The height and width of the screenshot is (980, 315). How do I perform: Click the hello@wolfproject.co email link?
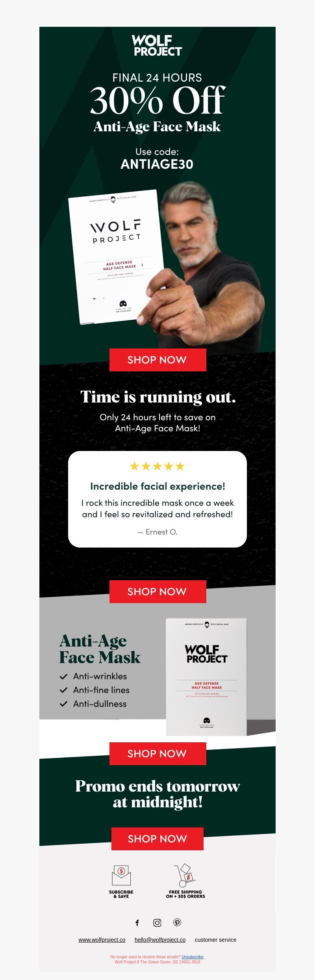point(160,940)
